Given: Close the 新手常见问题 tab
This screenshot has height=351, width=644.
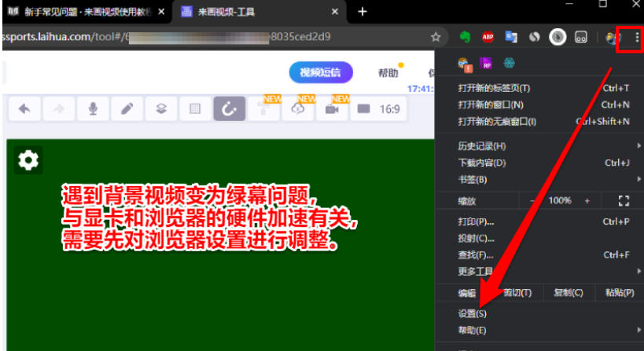Looking at the screenshot, I should (161, 12).
